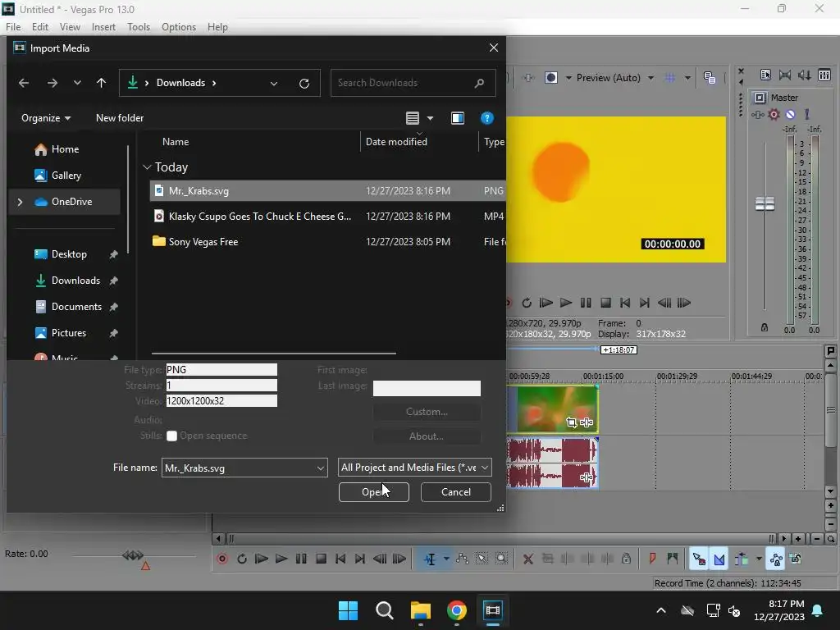This screenshot has width=840, height=630.
Task: Open the Edit tool dropdown arrow
Action: [x=445, y=559]
